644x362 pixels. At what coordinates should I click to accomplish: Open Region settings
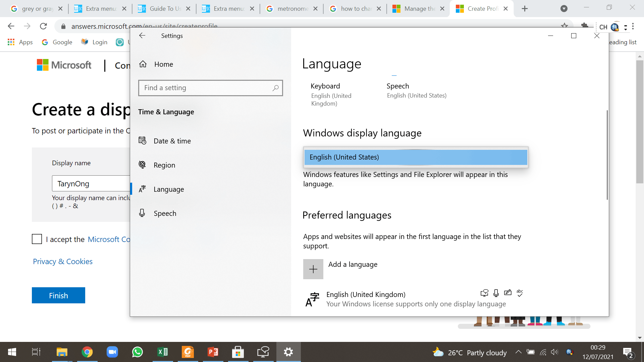coord(164,165)
